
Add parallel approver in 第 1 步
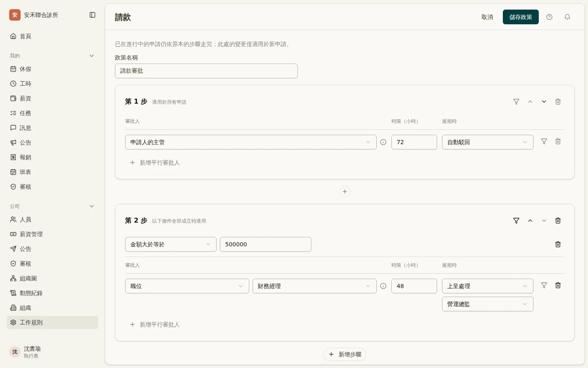(x=155, y=163)
